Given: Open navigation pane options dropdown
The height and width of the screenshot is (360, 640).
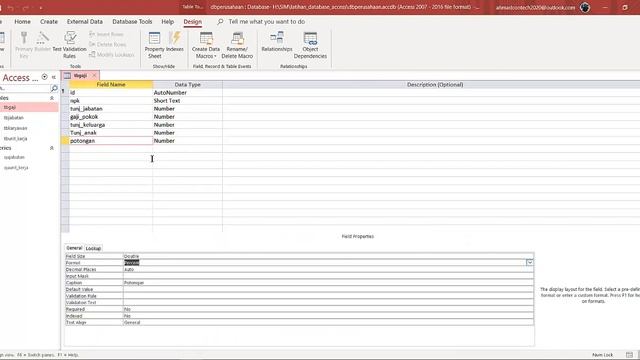Looking at the screenshot, I should click(x=44, y=77).
